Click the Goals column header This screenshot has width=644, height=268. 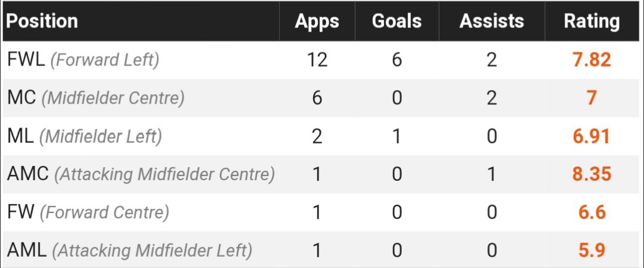397,21
